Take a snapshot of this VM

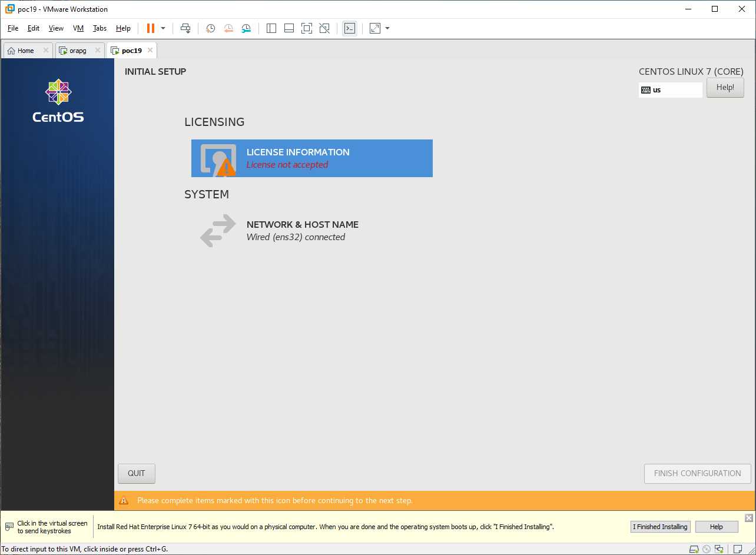pos(211,28)
